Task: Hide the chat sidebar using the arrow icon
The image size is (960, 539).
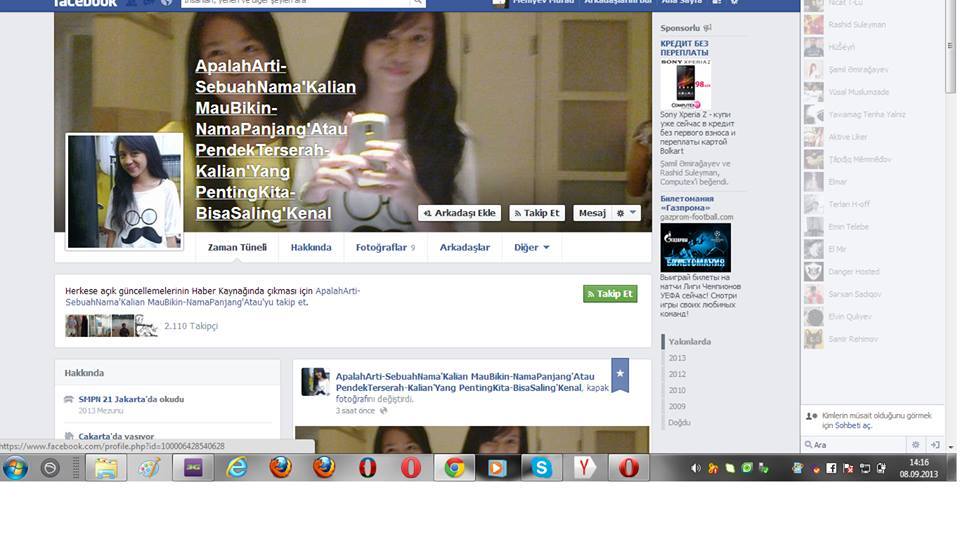Action: (x=934, y=445)
